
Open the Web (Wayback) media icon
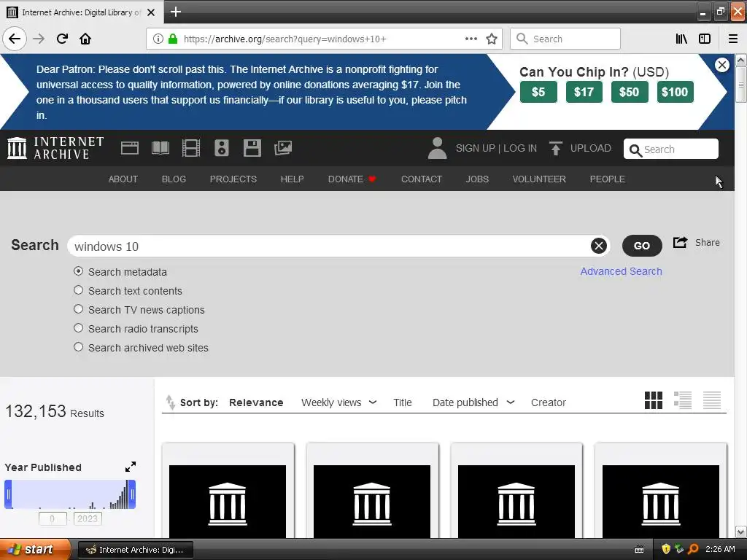click(130, 148)
